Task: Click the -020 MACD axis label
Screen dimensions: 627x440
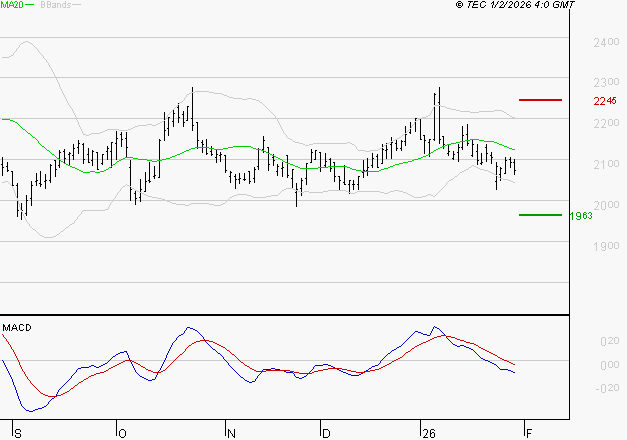Action: point(607,388)
